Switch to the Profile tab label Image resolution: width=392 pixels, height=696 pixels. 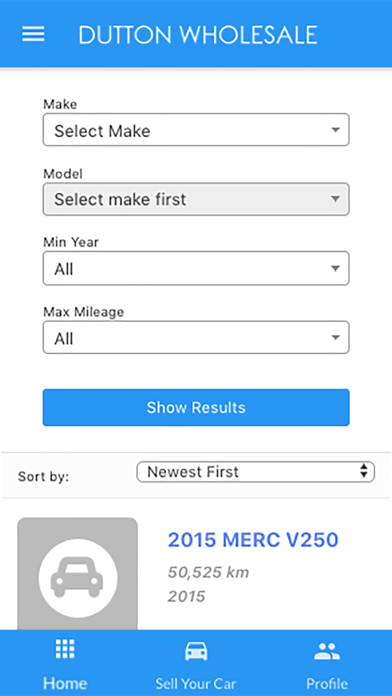click(x=327, y=683)
